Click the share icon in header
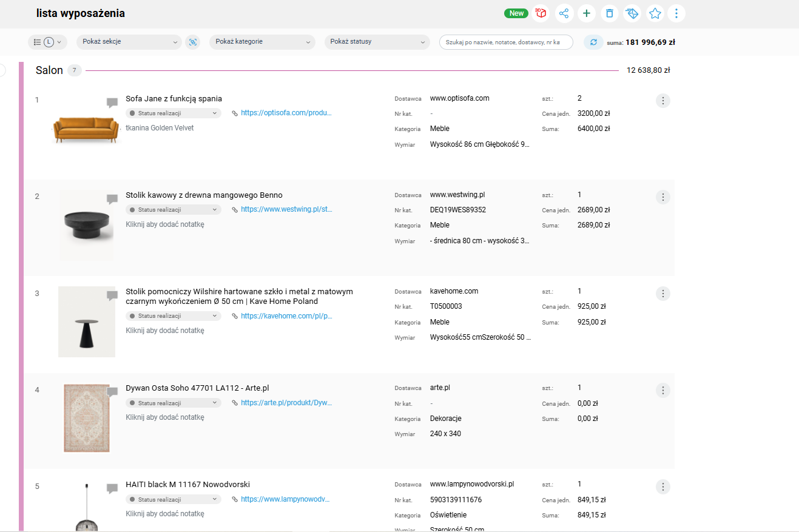The width and height of the screenshot is (799, 532). (x=564, y=13)
